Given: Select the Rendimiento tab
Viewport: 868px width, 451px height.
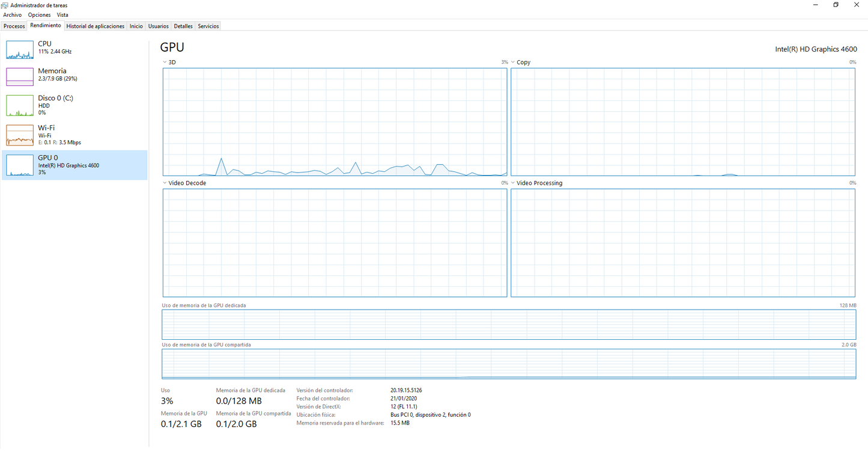Looking at the screenshot, I should (46, 26).
